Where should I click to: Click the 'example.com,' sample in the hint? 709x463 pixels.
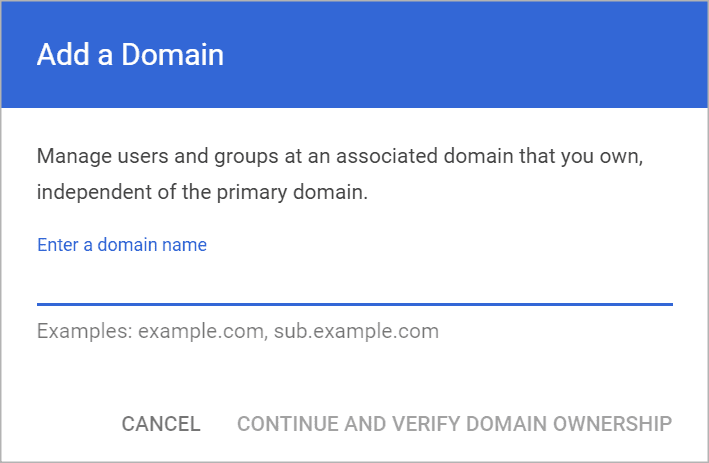[x=203, y=331]
